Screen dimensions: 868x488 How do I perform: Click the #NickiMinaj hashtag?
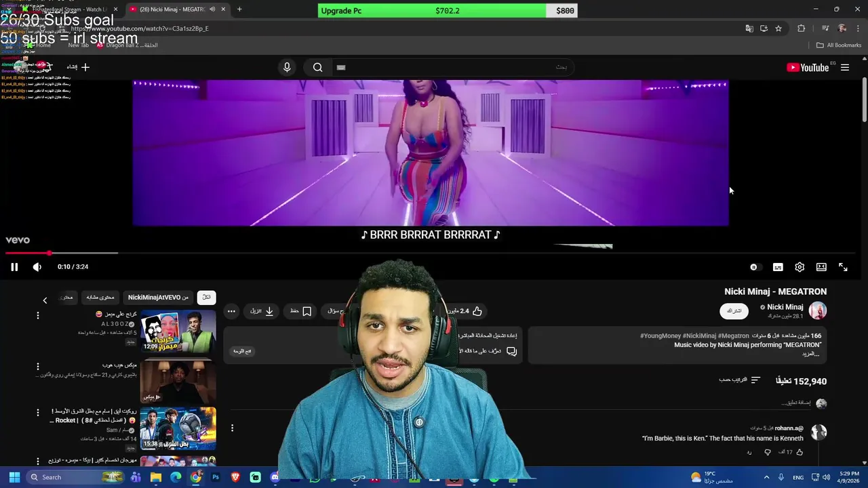point(699,335)
